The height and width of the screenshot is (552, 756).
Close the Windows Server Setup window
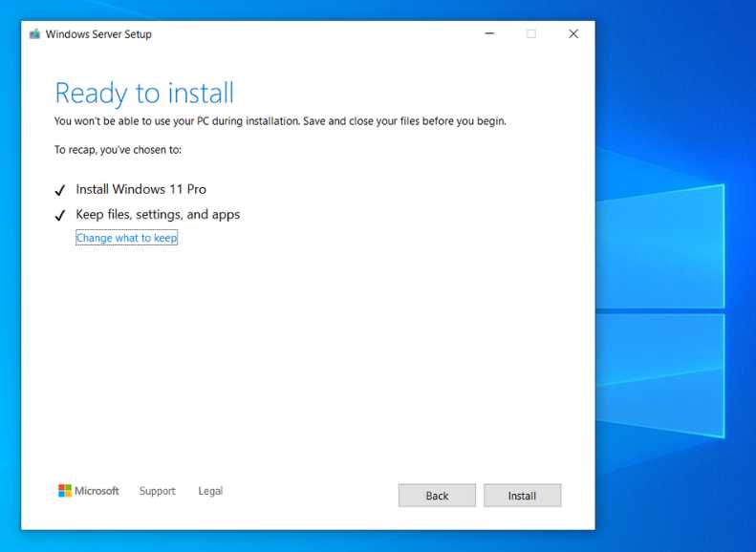point(573,33)
